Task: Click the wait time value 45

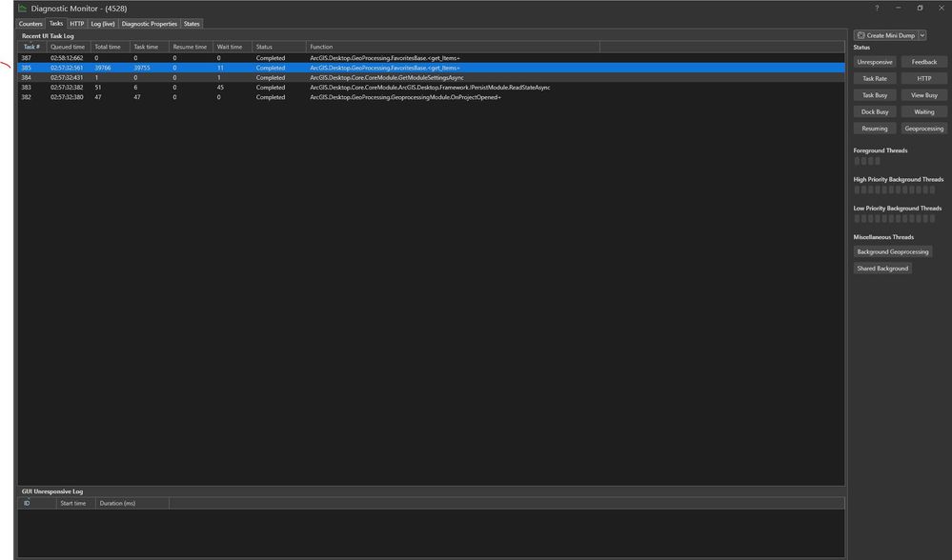Action: pyautogui.click(x=220, y=88)
